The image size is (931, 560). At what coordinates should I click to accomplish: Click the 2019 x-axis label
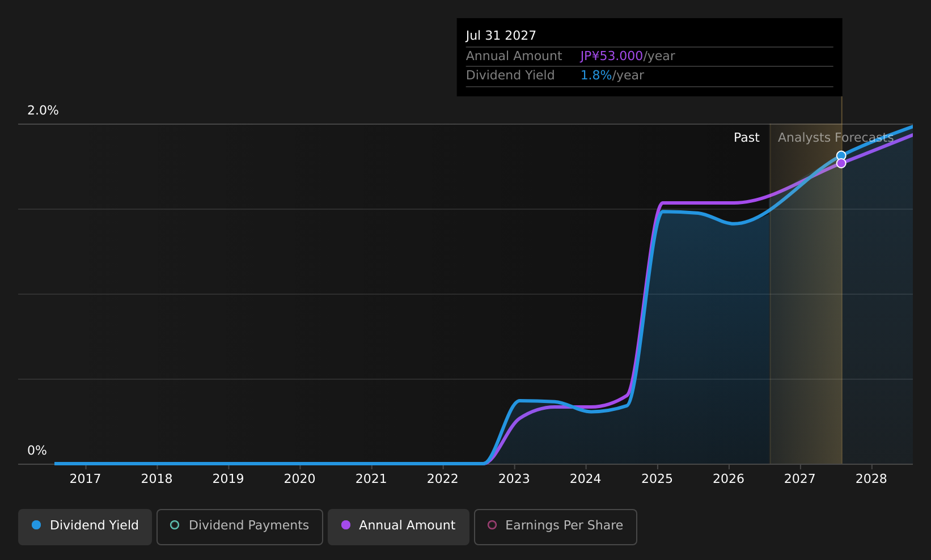click(228, 479)
